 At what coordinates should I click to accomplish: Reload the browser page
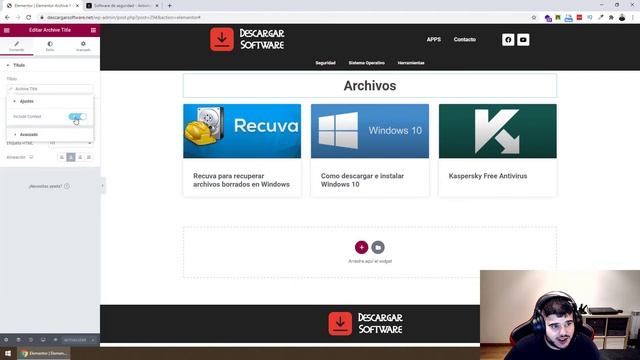tap(29, 18)
